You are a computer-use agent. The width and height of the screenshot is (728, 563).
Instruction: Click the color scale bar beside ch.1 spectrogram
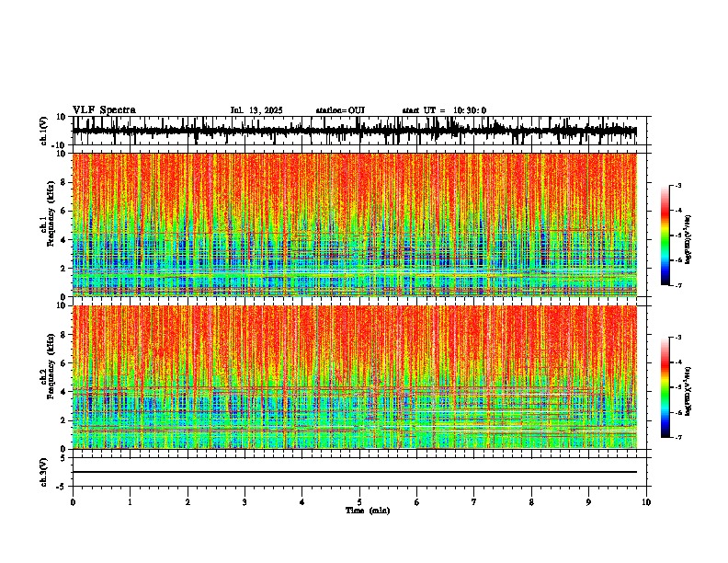click(665, 235)
